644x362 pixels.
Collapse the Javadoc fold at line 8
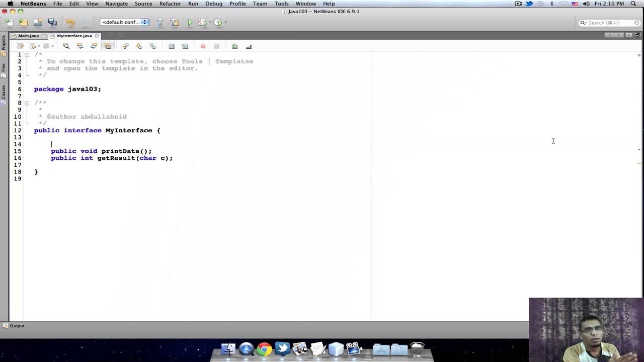point(27,103)
